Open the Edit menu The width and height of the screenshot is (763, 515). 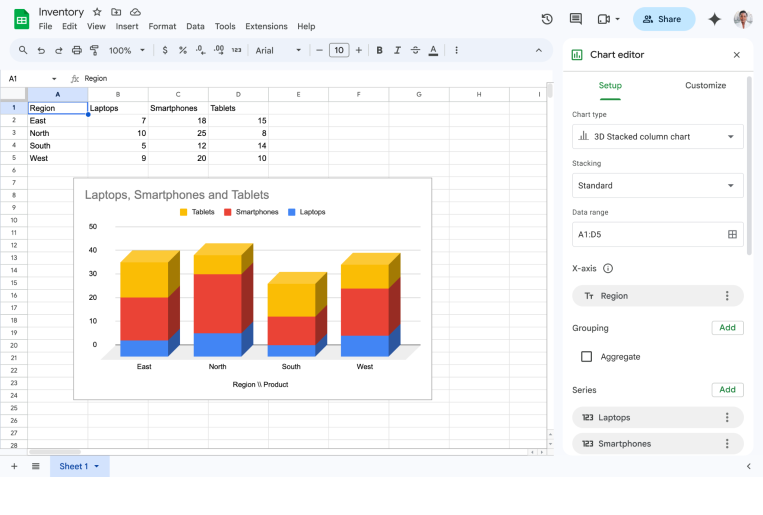[x=70, y=26]
